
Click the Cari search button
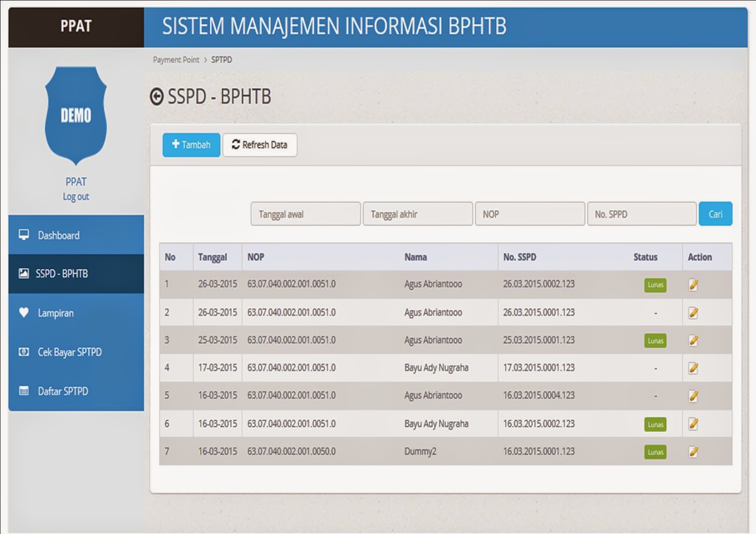click(x=715, y=213)
